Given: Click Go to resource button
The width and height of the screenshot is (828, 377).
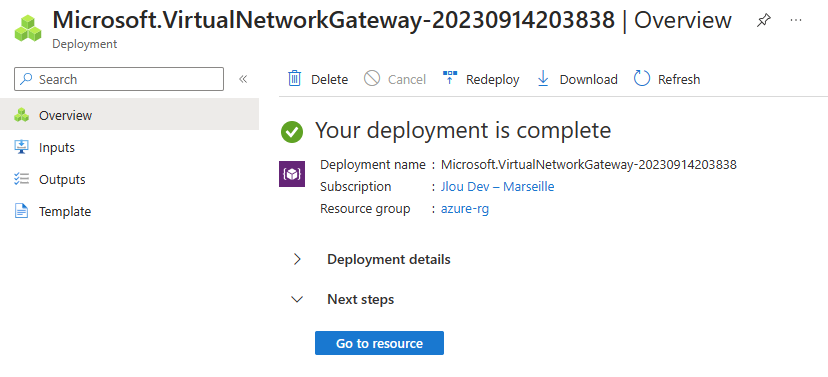Looking at the screenshot, I should [x=379, y=343].
